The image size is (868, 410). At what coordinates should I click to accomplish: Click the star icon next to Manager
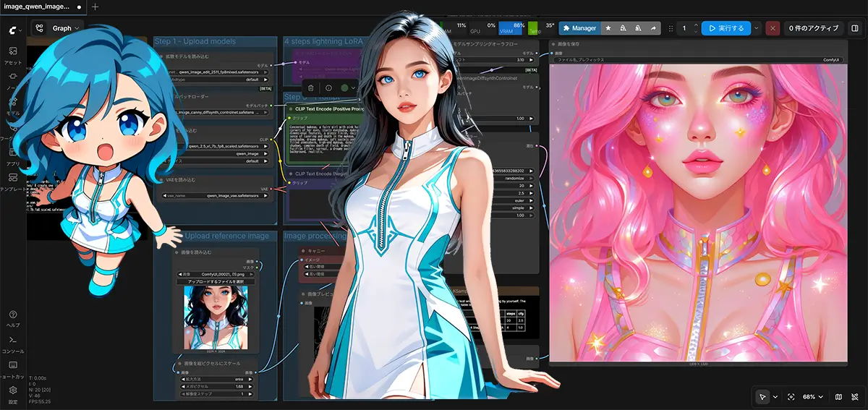(608, 28)
